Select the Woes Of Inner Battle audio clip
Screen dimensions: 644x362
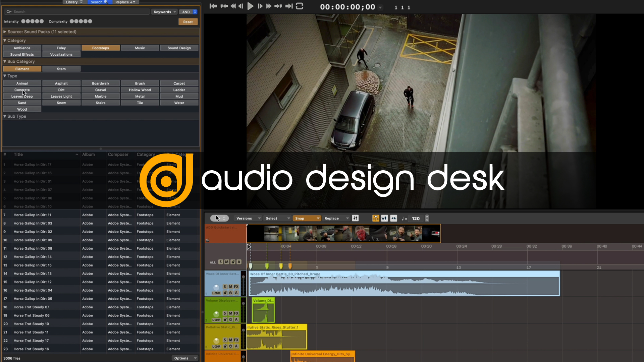pyautogui.click(x=404, y=283)
